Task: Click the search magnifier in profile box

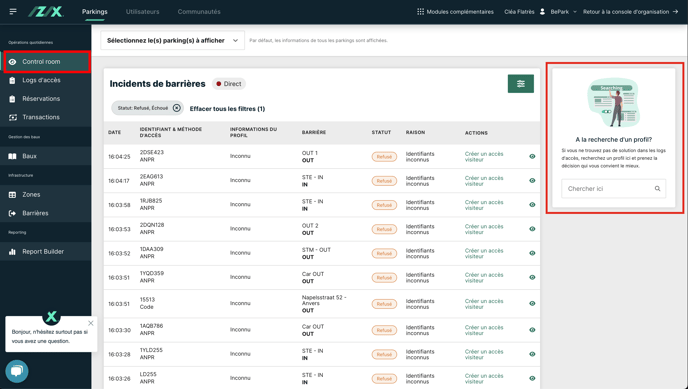Action: 657,189
